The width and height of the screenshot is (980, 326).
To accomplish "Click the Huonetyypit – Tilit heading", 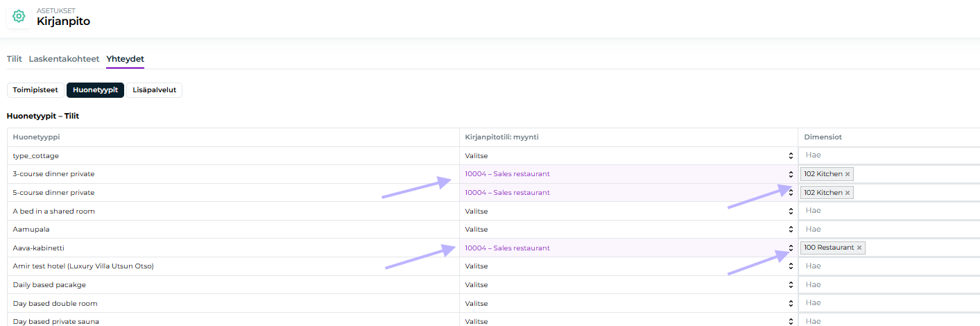I will (x=43, y=116).
